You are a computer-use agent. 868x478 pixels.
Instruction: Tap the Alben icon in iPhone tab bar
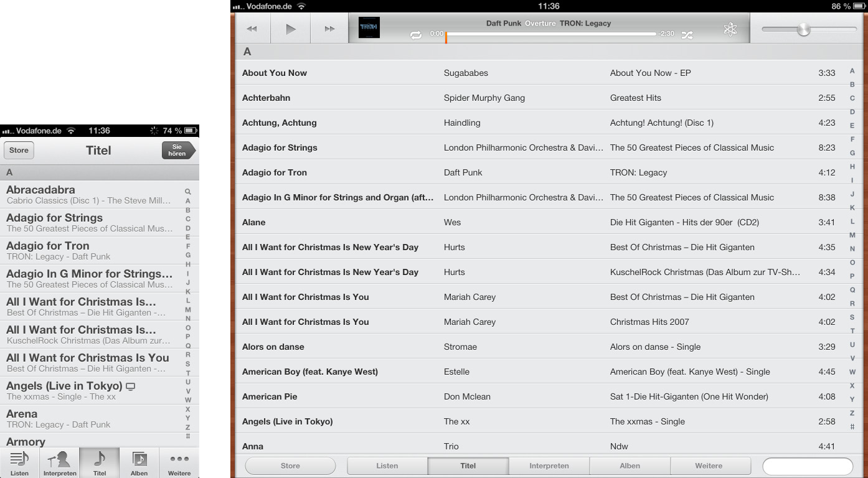pyautogui.click(x=139, y=463)
